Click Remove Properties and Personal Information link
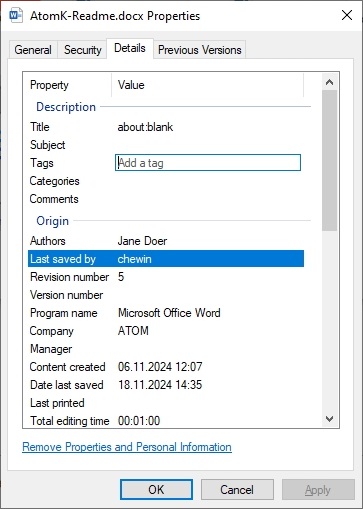Image resolution: width=363 pixels, height=509 pixels. tap(127, 447)
